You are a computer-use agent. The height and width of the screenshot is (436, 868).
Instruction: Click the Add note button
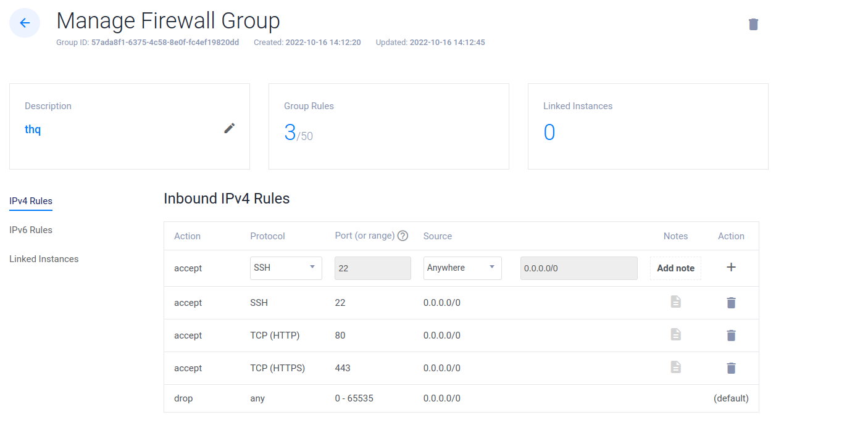[675, 268]
